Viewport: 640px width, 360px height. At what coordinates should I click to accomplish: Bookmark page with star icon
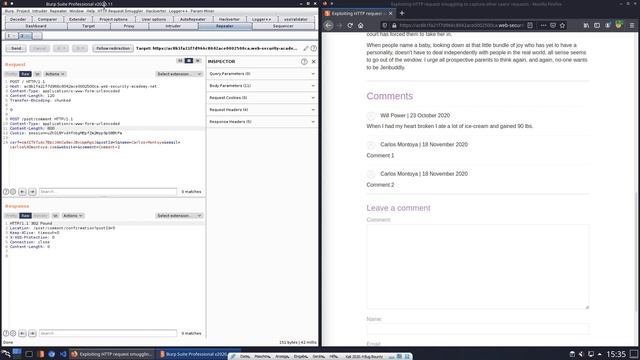(x=562, y=25)
